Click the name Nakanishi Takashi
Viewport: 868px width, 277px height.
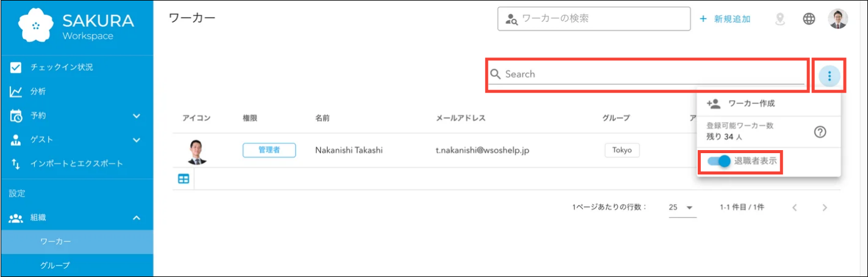(349, 150)
